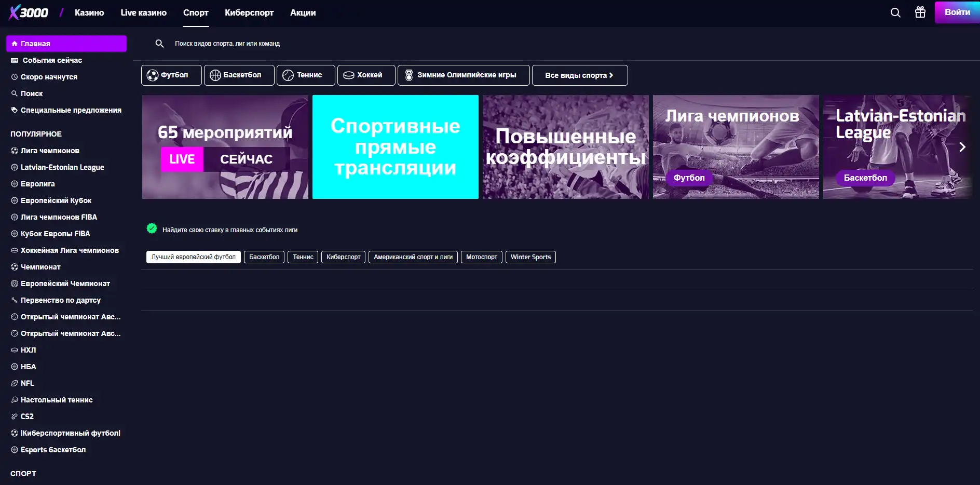The width and height of the screenshot is (980, 485).
Task: Open the СПОРТ section in the sidebar
Action: (24, 473)
